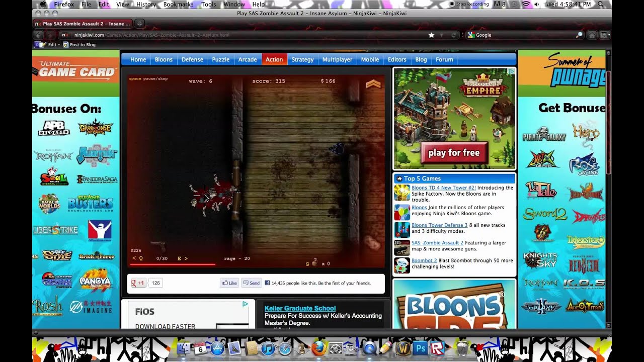The height and width of the screenshot is (362, 644).
Task: Open the pencil Pages icon in dock
Action: click(x=385, y=348)
